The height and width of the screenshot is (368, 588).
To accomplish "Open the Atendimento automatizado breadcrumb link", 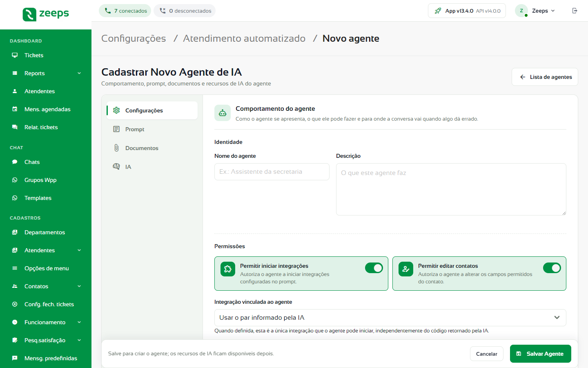I will tap(244, 38).
